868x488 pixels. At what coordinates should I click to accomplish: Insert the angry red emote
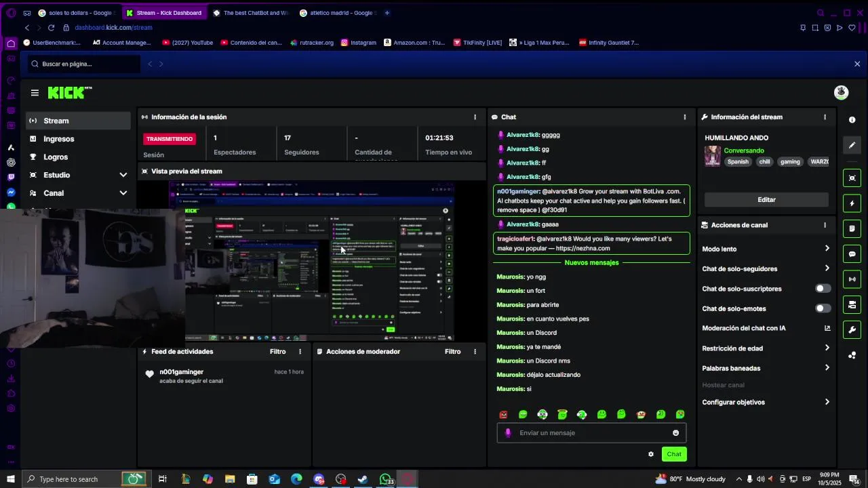tap(503, 415)
